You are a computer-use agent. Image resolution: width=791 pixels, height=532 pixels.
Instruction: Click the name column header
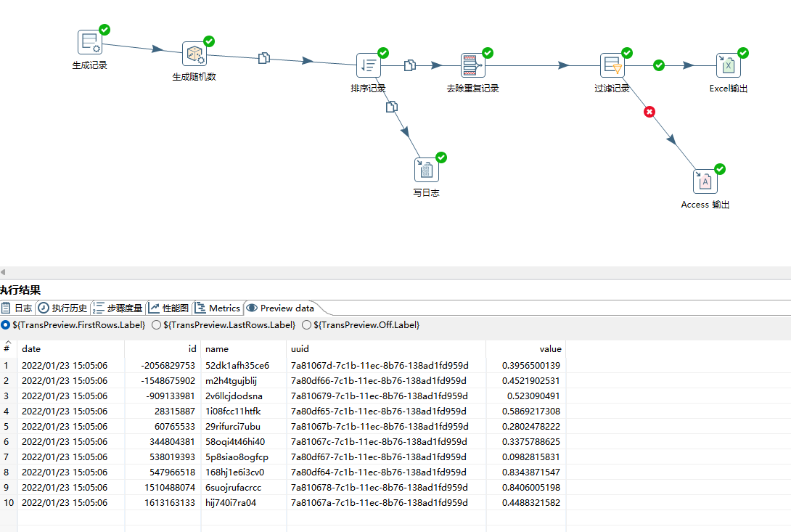[x=244, y=349]
